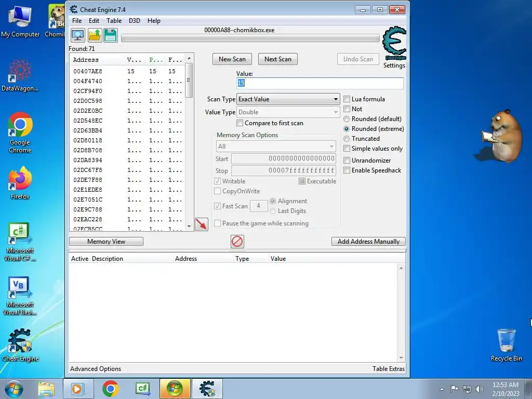Switch to the Cheat Engine taskbar button
Image resolution: width=532 pixels, height=399 pixels.
click(x=207, y=389)
